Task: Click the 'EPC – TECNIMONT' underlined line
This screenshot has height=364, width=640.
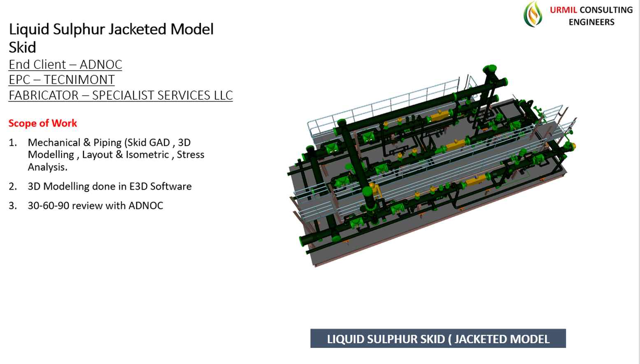Action: click(x=61, y=80)
